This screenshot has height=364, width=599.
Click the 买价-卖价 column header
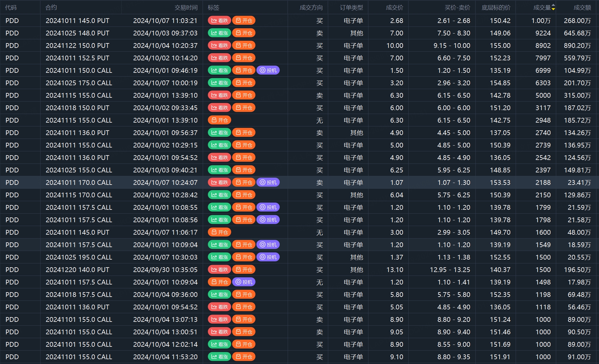[x=458, y=7]
